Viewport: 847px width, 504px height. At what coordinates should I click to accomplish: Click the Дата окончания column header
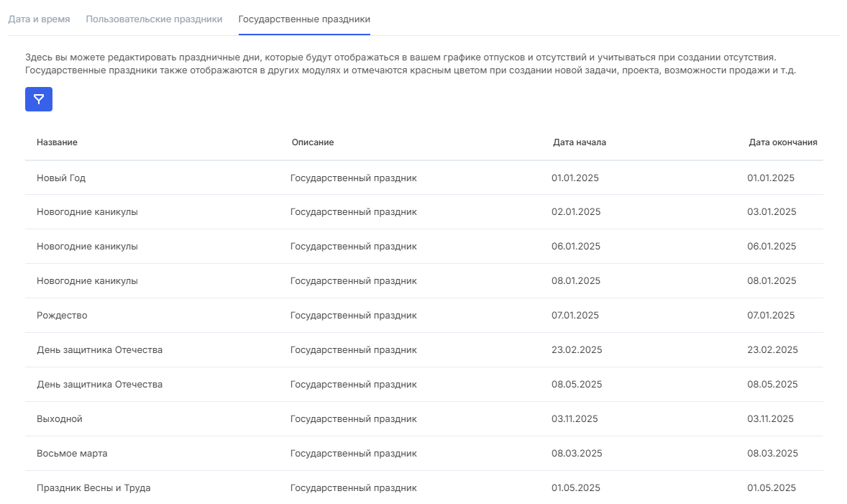[x=783, y=142]
